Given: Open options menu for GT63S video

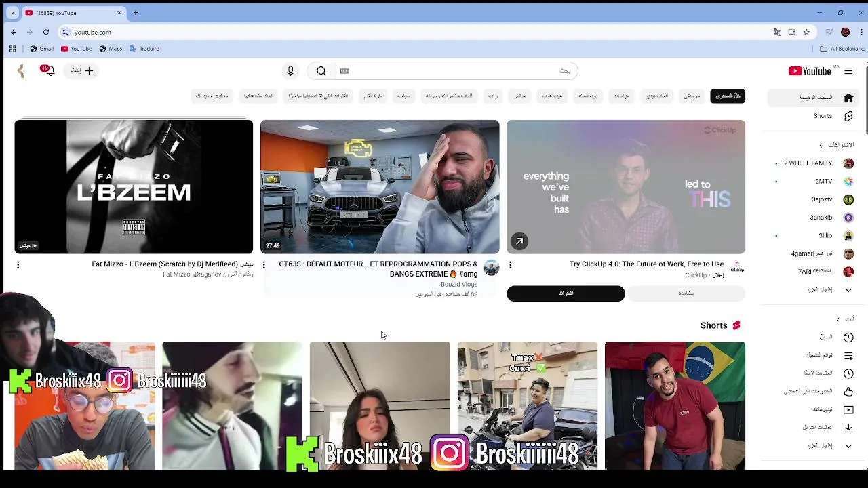Looking at the screenshot, I should click(264, 265).
